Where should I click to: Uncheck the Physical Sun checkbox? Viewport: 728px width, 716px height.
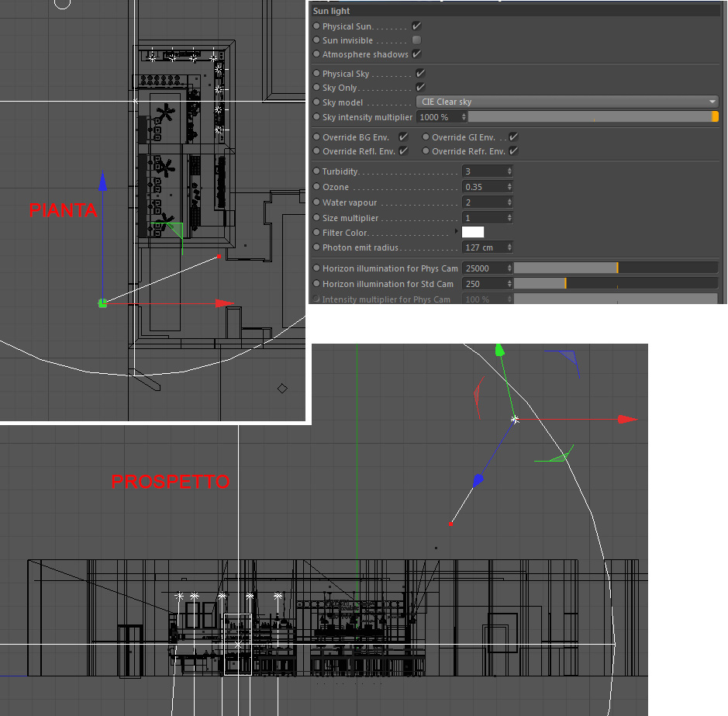click(x=416, y=26)
